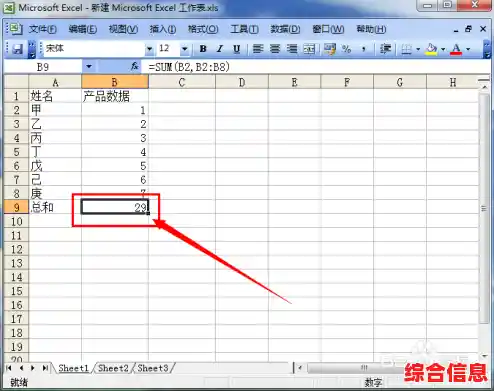Open the 帮助(H) menu
This screenshot has height=391, width=494.
click(x=371, y=29)
